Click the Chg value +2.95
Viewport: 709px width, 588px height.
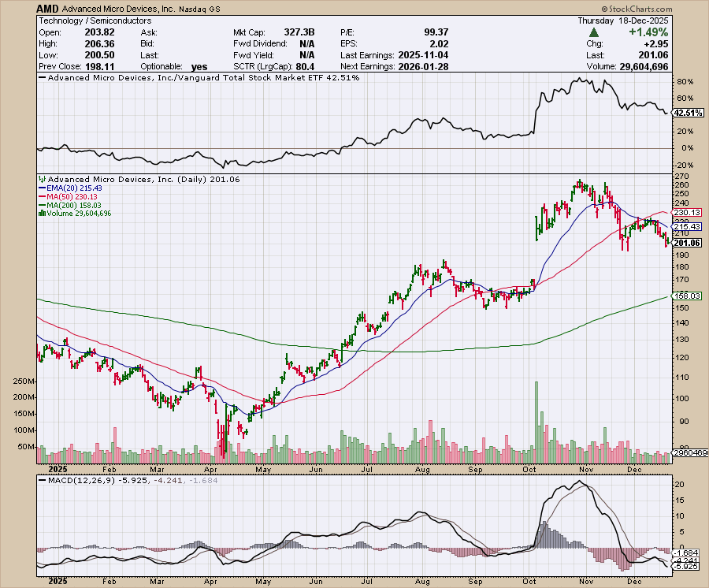coord(655,44)
